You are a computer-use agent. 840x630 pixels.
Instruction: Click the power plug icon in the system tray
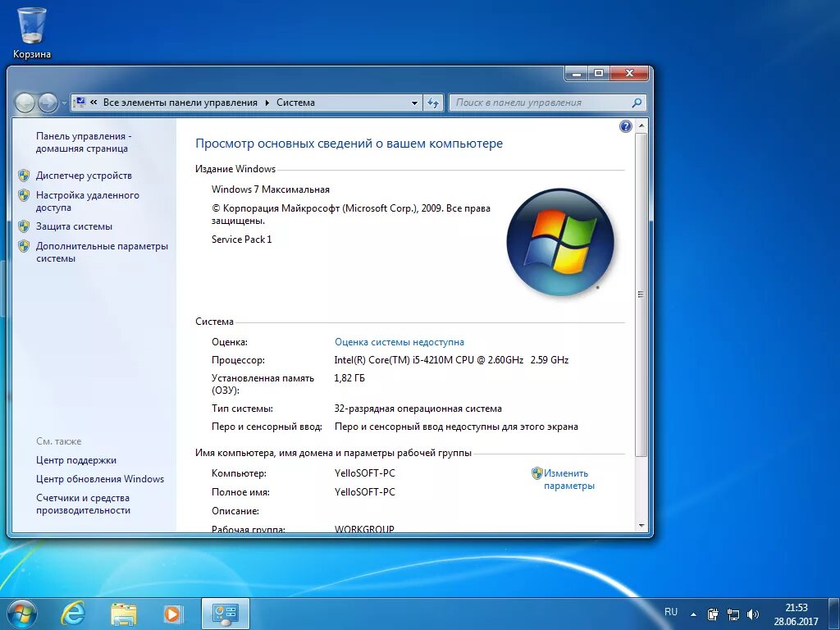coord(712,614)
